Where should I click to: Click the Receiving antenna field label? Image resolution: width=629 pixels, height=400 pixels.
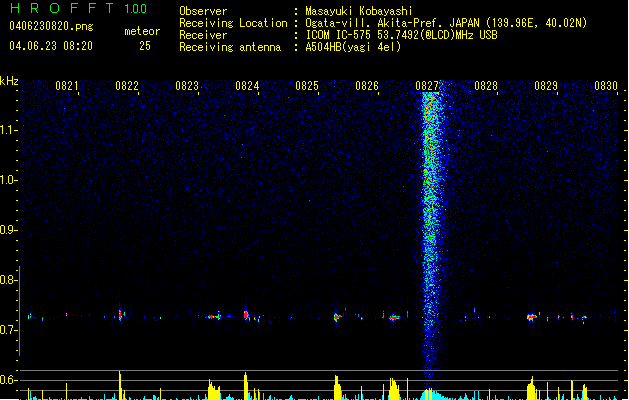point(230,47)
